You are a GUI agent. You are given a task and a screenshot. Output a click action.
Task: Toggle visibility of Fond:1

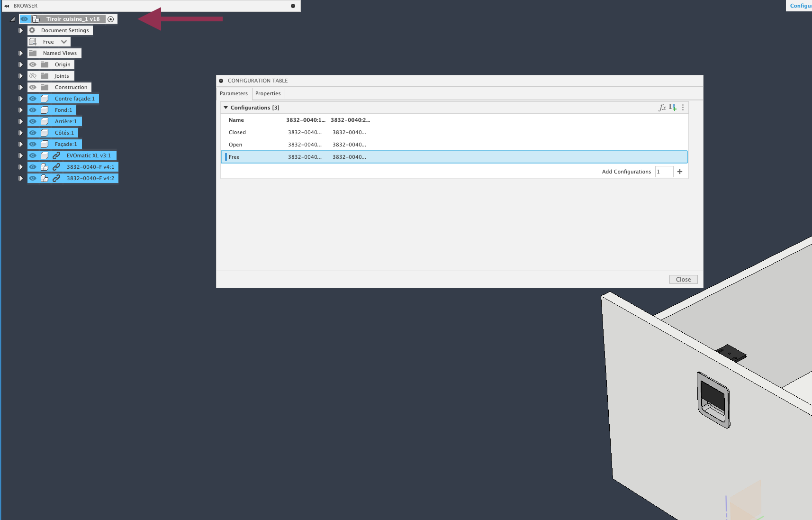pos(32,109)
